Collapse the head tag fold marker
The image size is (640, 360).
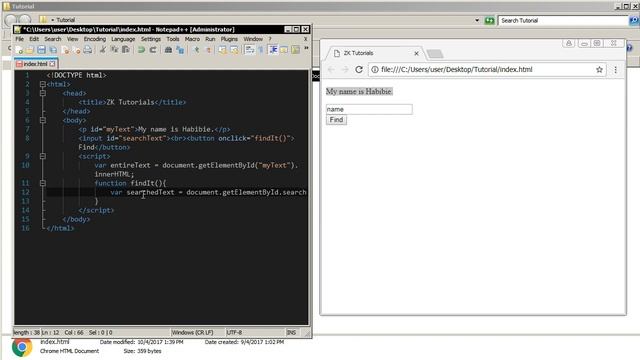coord(42,93)
